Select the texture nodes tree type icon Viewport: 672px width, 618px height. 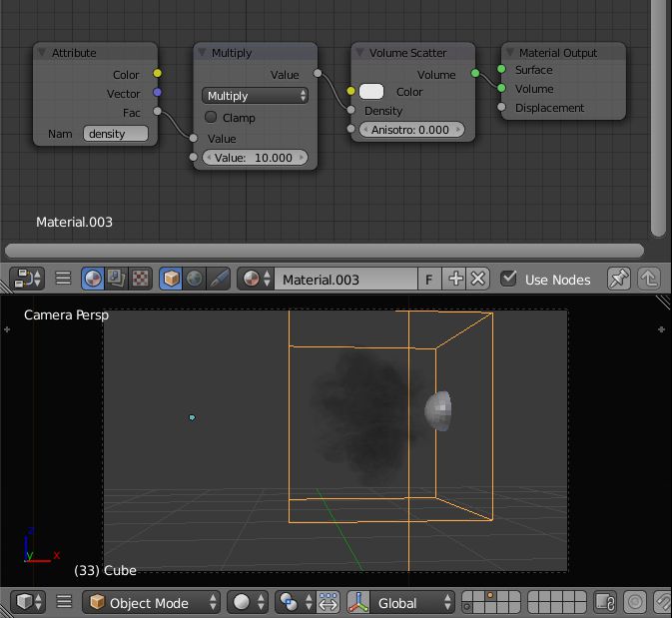(x=140, y=279)
